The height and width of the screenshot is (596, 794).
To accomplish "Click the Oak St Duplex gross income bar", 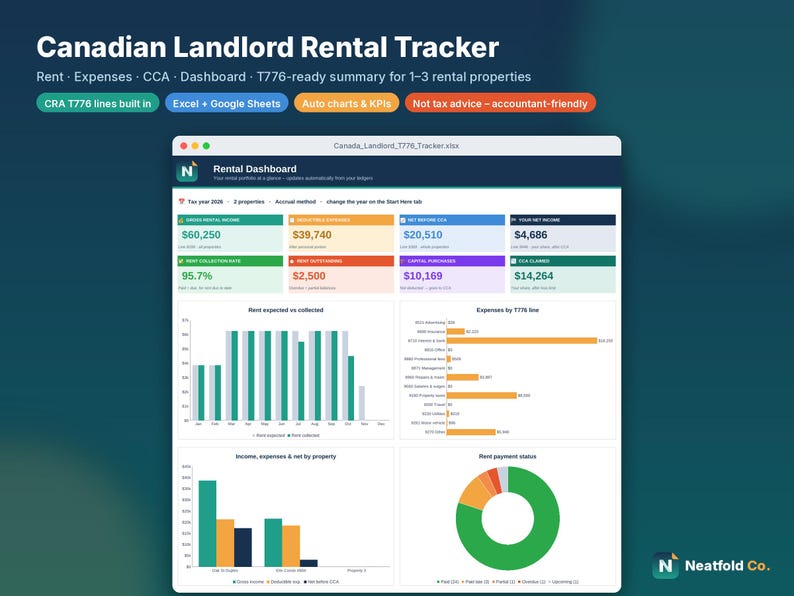I will pyautogui.click(x=207, y=524).
